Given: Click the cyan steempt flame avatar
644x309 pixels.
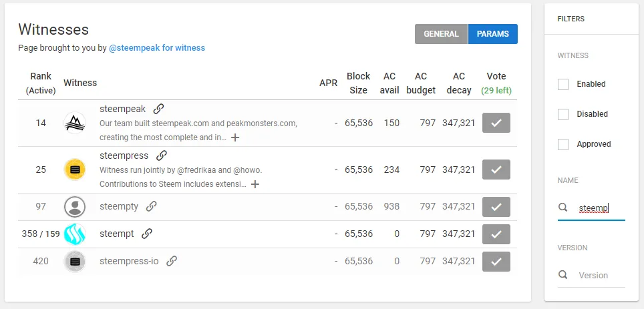Looking at the screenshot, I should tap(75, 234).
